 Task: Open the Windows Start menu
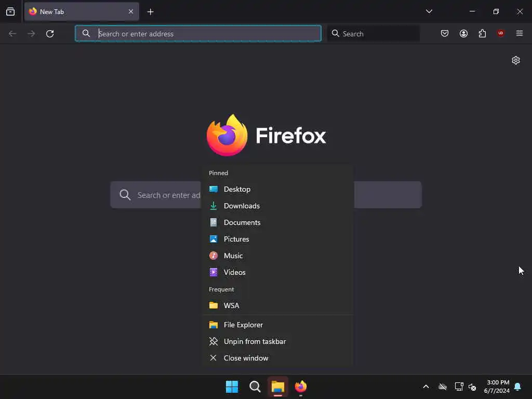click(232, 387)
